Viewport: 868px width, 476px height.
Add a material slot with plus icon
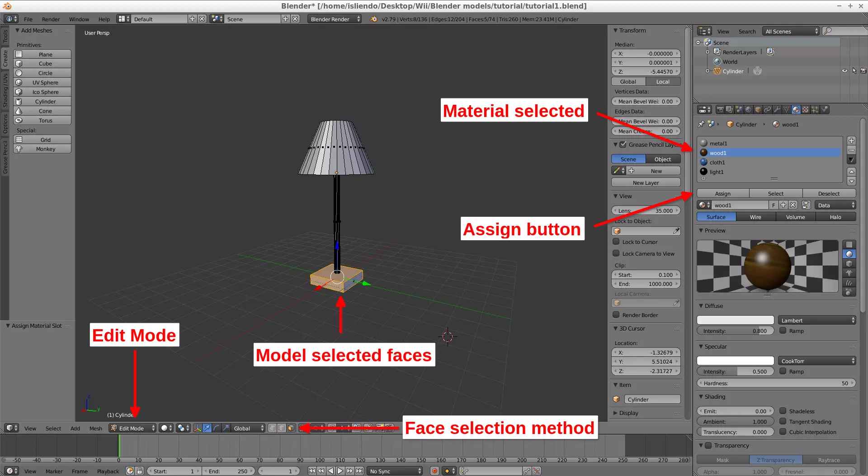pyautogui.click(x=851, y=141)
